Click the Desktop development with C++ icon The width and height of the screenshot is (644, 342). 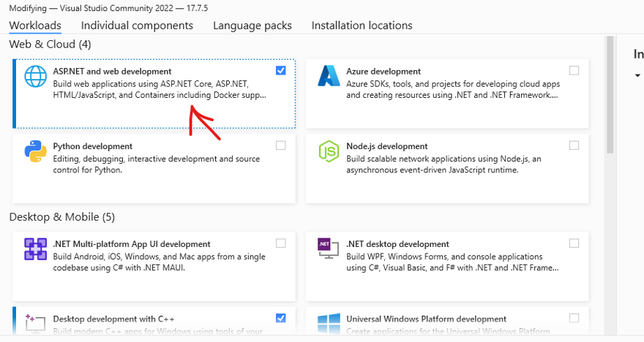(x=35, y=323)
